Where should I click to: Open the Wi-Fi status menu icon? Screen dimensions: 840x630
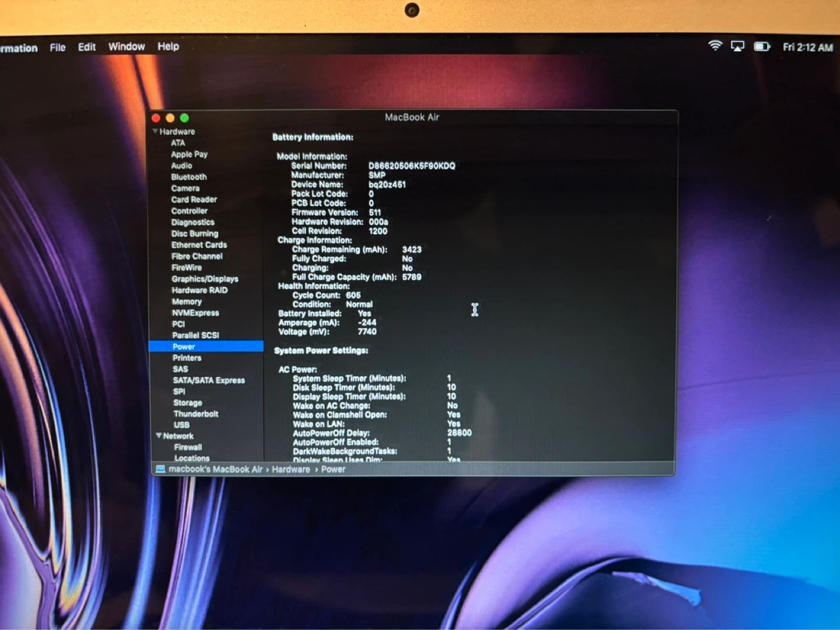[x=715, y=46]
